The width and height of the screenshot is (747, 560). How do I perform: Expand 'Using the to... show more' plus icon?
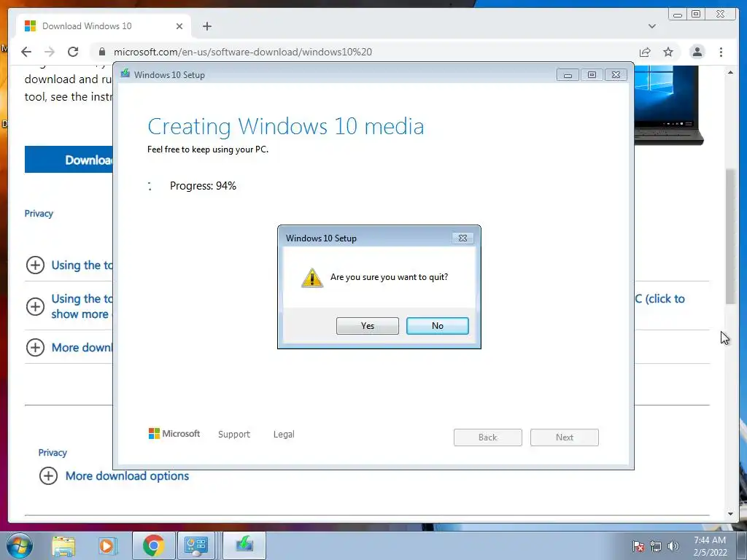[x=35, y=306]
